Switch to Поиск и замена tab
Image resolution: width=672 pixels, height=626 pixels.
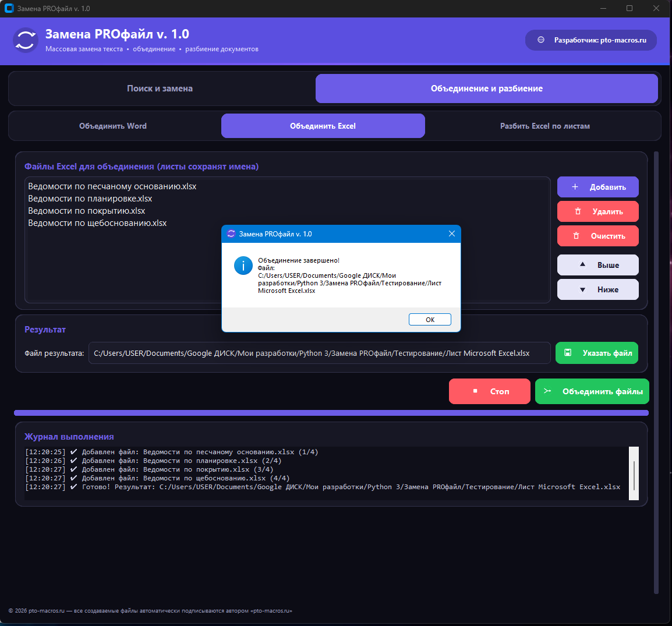pos(160,89)
